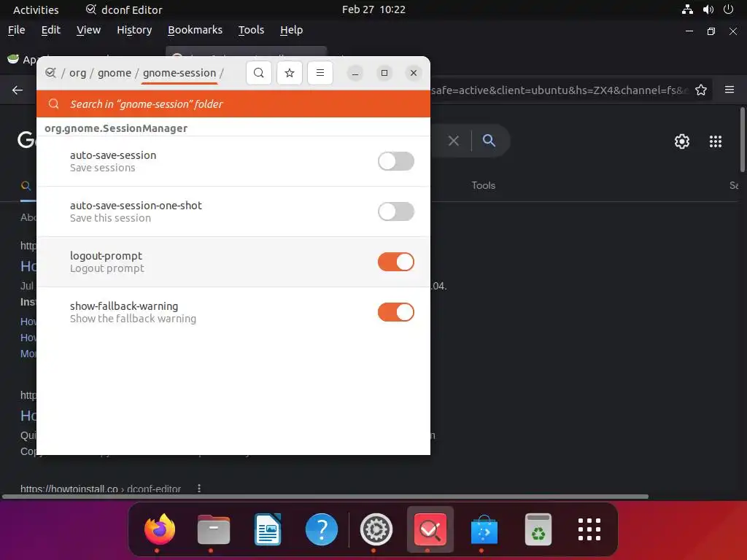
Task: Open the dconf Editor hamburger menu
Action: pos(320,73)
